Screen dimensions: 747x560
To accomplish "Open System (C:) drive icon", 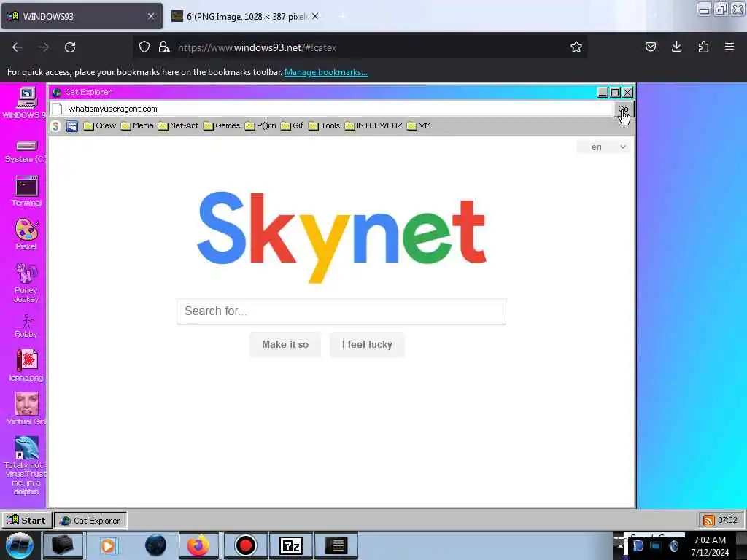I will [26, 151].
